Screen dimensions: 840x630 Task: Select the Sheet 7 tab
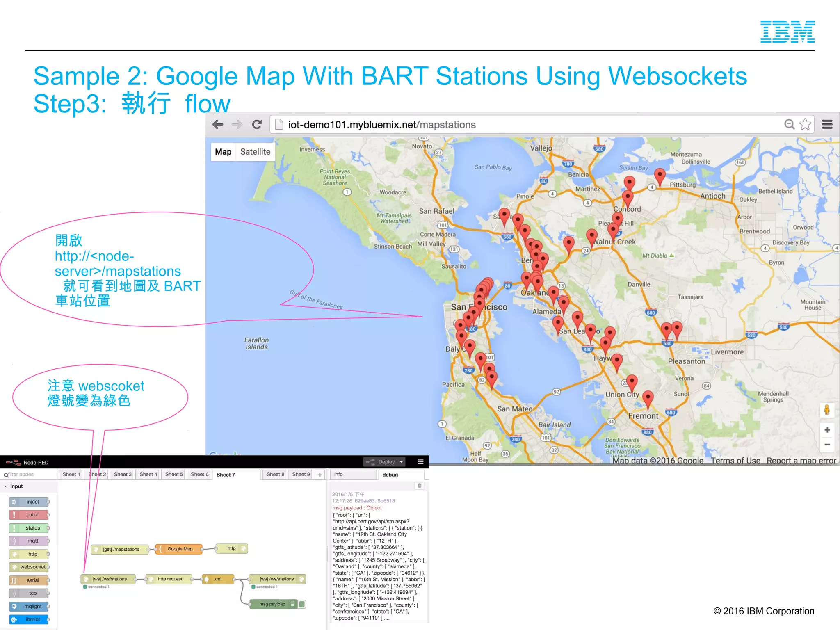coord(236,475)
